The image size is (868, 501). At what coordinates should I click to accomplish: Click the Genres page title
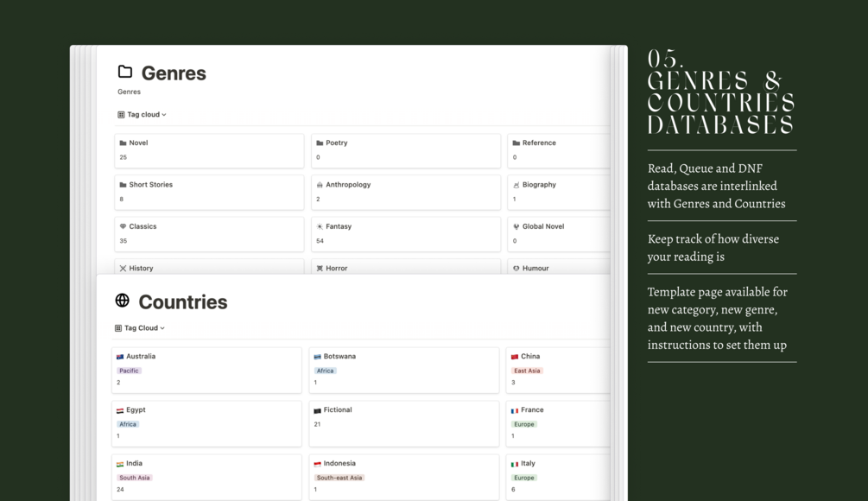coord(174,73)
